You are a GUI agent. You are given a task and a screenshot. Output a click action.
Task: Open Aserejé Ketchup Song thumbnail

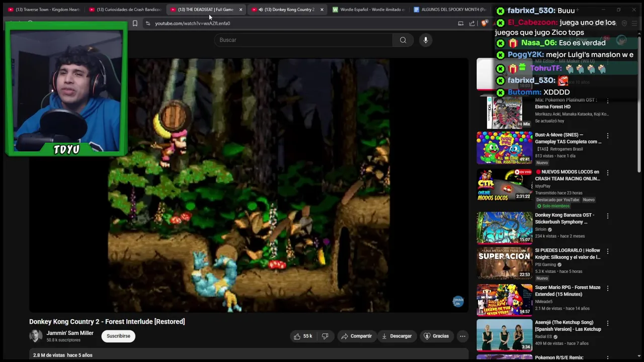pos(504,335)
